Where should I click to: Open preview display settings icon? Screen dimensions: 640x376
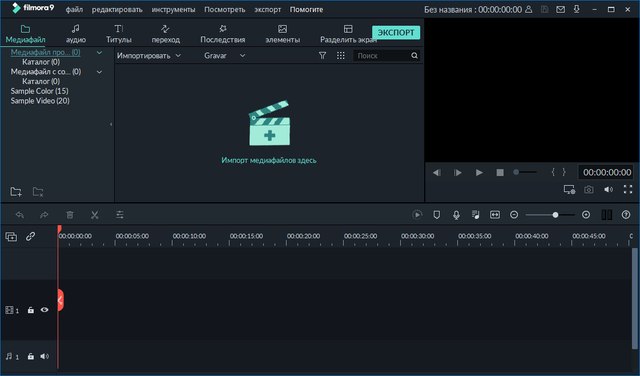point(569,189)
